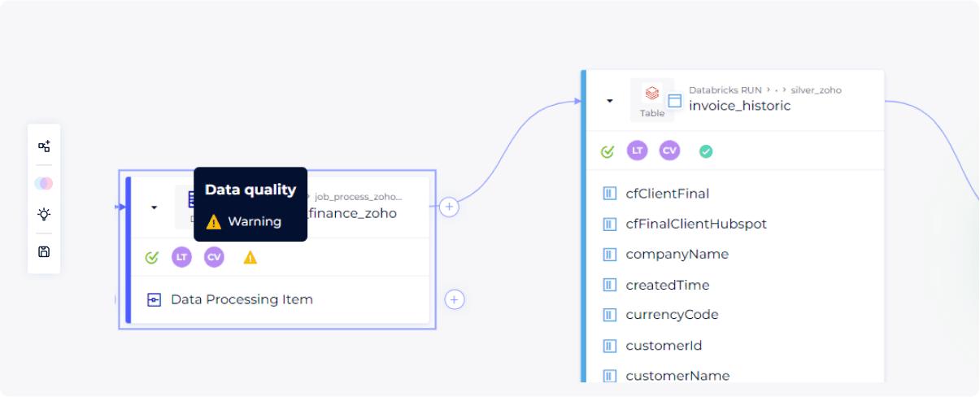
Task: Select the cfClientFinal column
Action: click(667, 194)
